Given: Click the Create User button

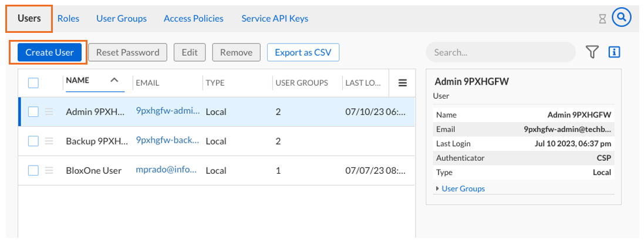Looking at the screenshot, I should 49,52.
